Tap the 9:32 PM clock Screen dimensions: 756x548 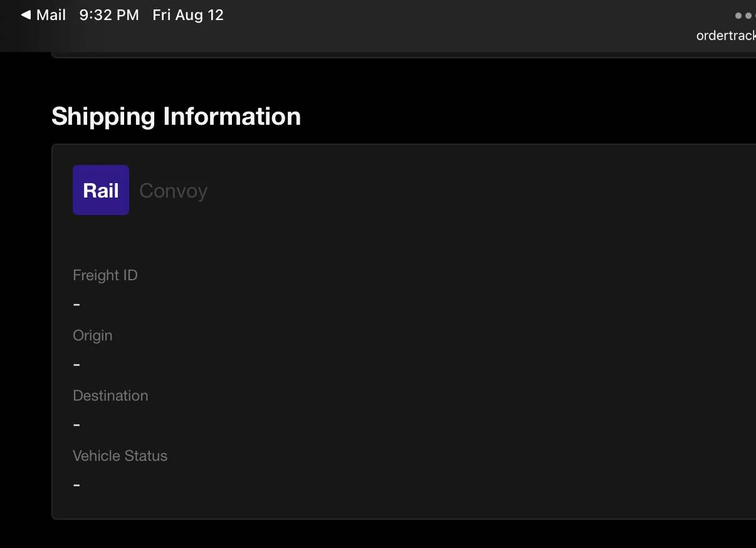[x=109, y=15]
